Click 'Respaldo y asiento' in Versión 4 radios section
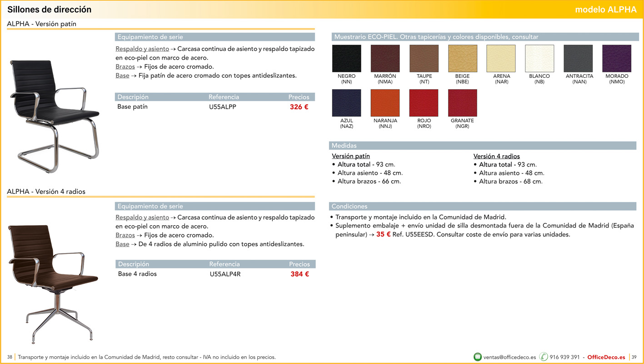The height and width of the screenshot is (364, 644). pos(142,217)
